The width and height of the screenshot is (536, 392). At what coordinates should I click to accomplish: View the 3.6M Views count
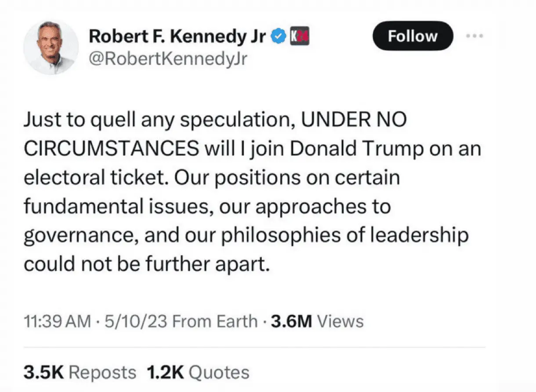(x=317, y=321)
